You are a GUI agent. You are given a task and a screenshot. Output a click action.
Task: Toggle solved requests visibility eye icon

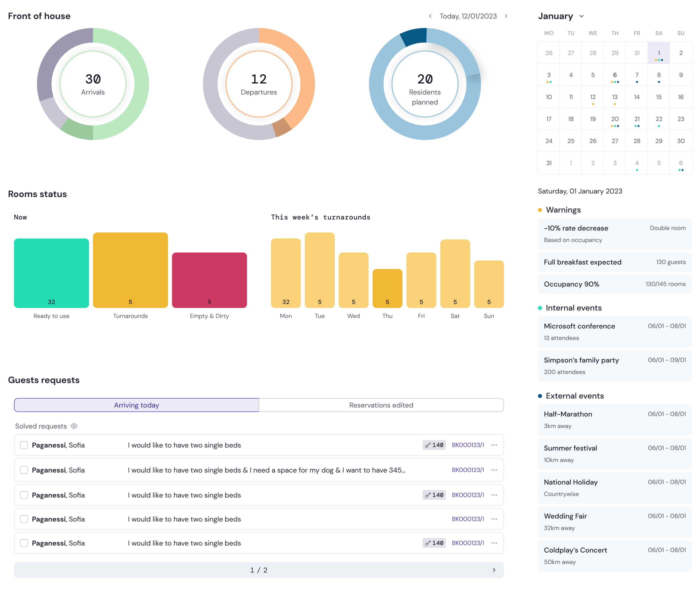[x=74, y=426]
